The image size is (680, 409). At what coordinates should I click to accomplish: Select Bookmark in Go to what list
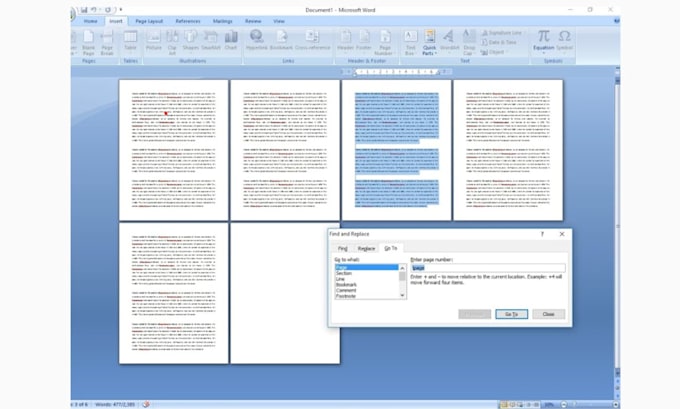pyautogui.click(x=366, y=285)
